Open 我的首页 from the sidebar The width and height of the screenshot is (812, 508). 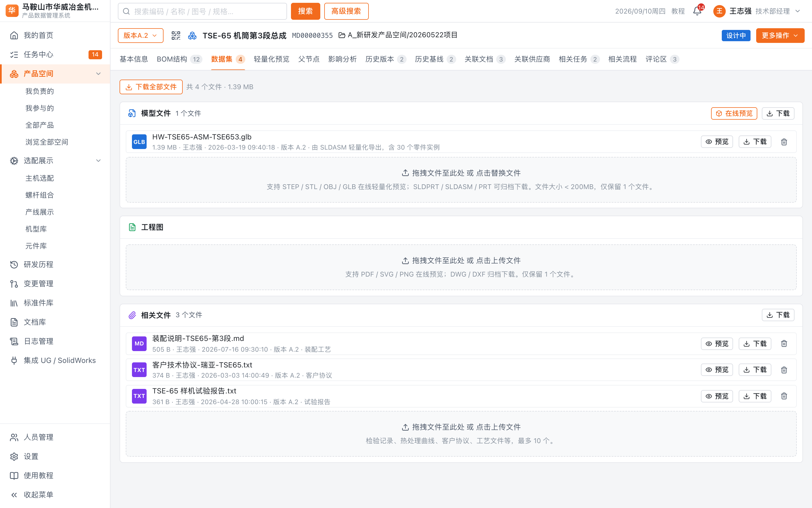pos(55,35)
